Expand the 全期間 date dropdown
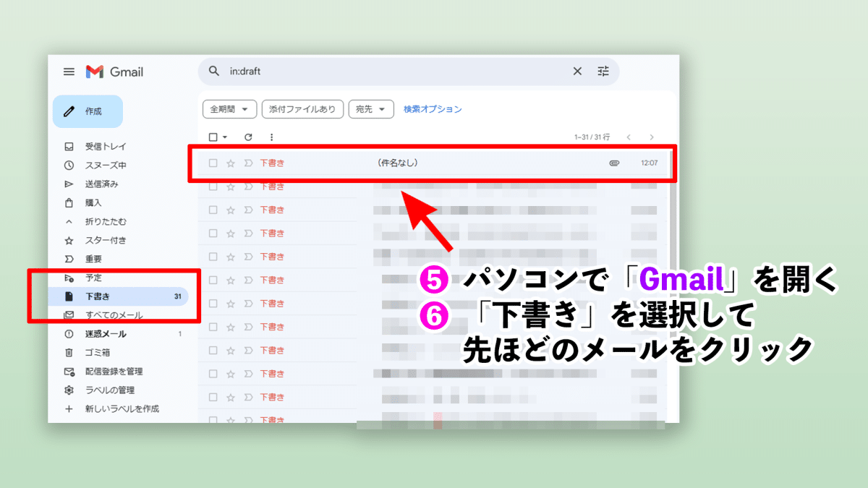 click(x=229, y=109)
